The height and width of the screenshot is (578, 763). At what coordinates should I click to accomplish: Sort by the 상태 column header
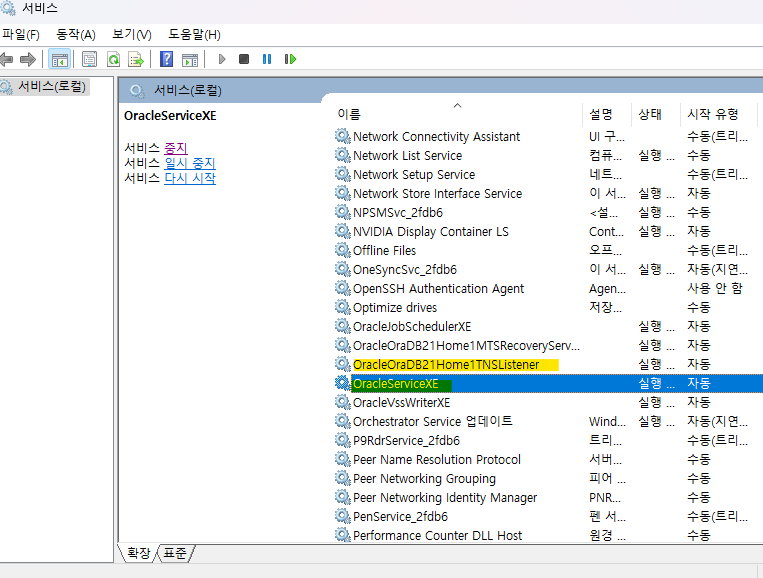coord(655,114)
